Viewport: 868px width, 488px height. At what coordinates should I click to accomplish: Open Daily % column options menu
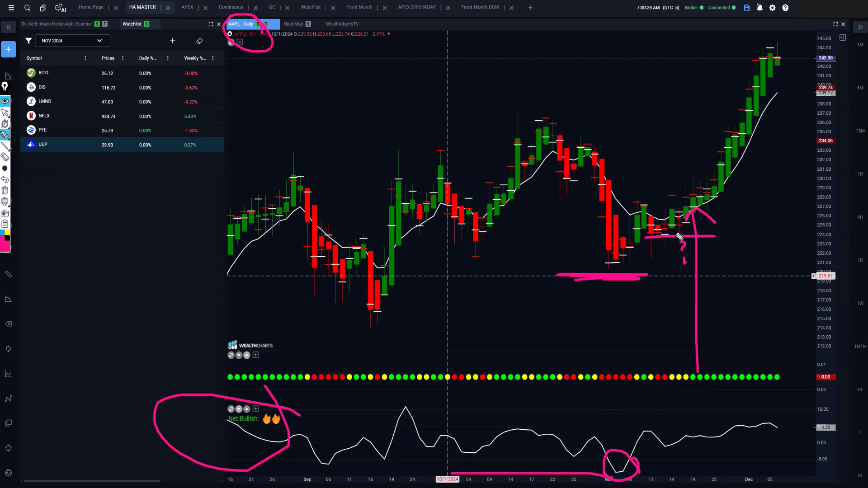[168, 58]
